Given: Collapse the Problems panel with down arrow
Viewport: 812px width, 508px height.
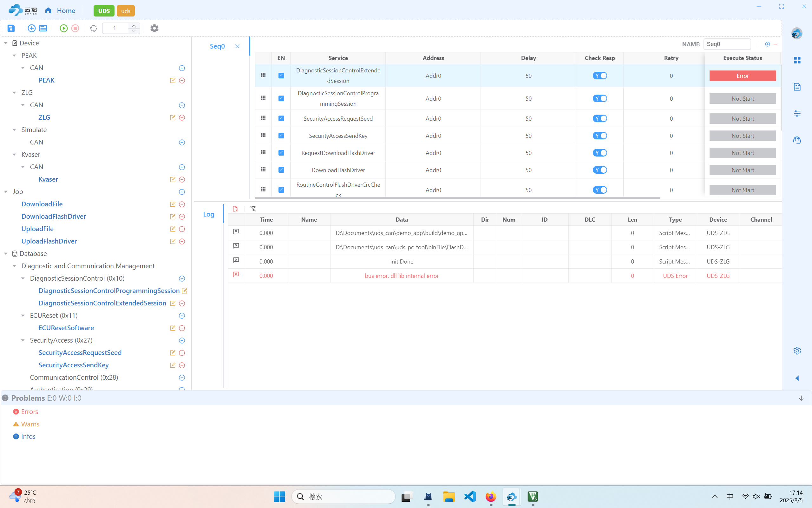Looking at the screenshot, I should (801, 398).
